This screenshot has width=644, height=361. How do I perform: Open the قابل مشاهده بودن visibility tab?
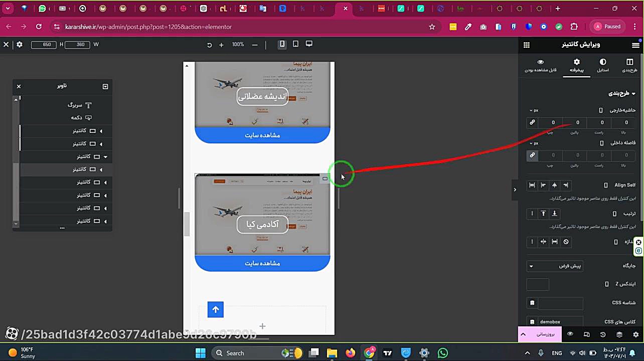(540, 65)
